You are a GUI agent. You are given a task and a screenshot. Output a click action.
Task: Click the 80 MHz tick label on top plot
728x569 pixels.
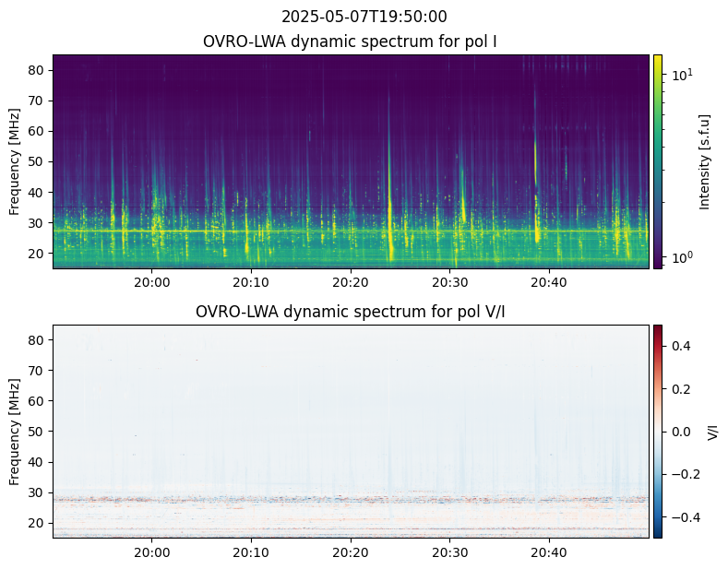pyautogui.click(x=37, y=70)
